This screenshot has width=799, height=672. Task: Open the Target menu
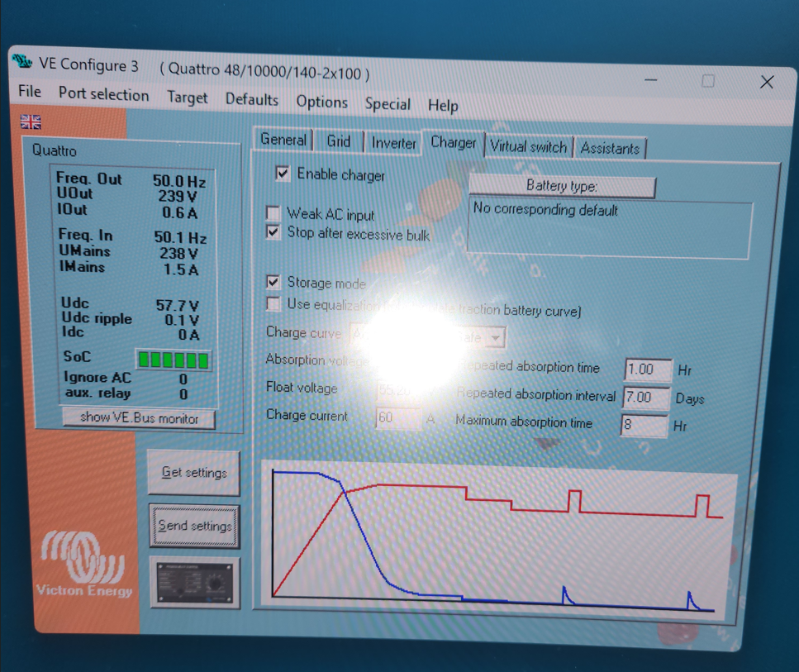[x=187, y=98]
